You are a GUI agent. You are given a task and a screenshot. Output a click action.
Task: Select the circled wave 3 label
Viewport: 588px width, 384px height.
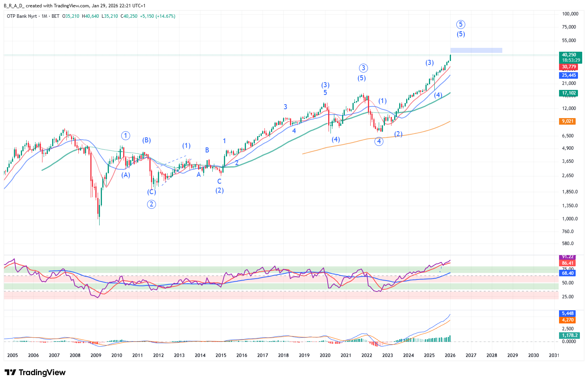[363, 68]
